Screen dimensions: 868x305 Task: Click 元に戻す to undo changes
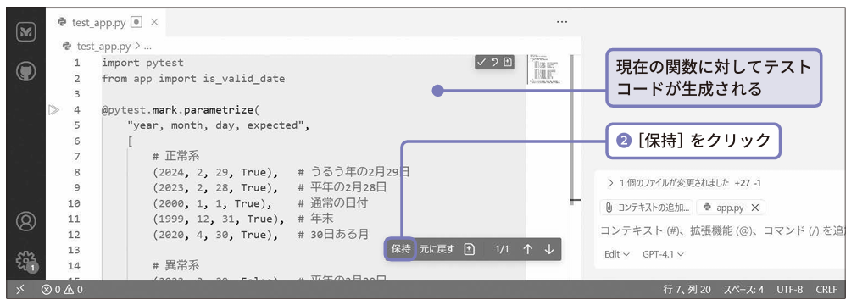[437, 249]
